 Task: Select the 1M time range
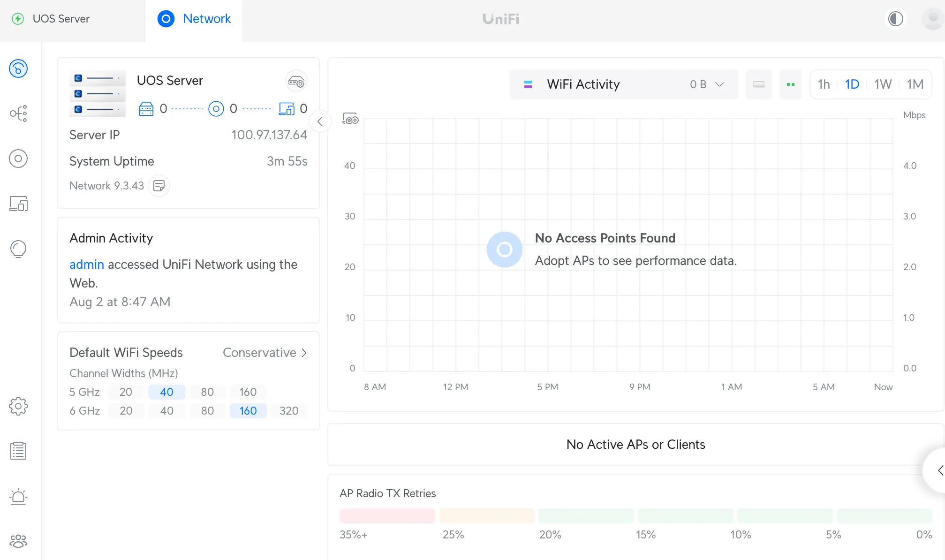click(x=915, y=84)
